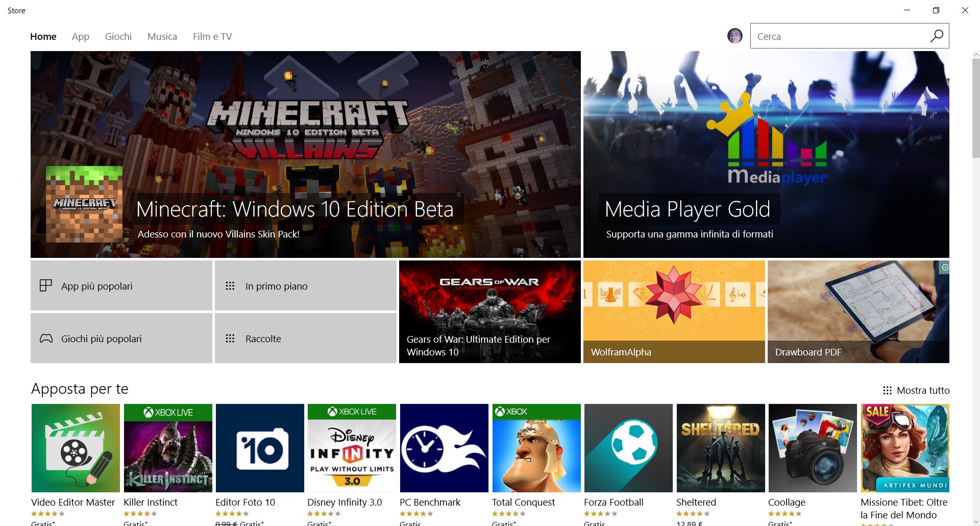The width and height of the screenshot is (980, 526).
Task: Click the Coollage title text
Action: tap(787, 503)
